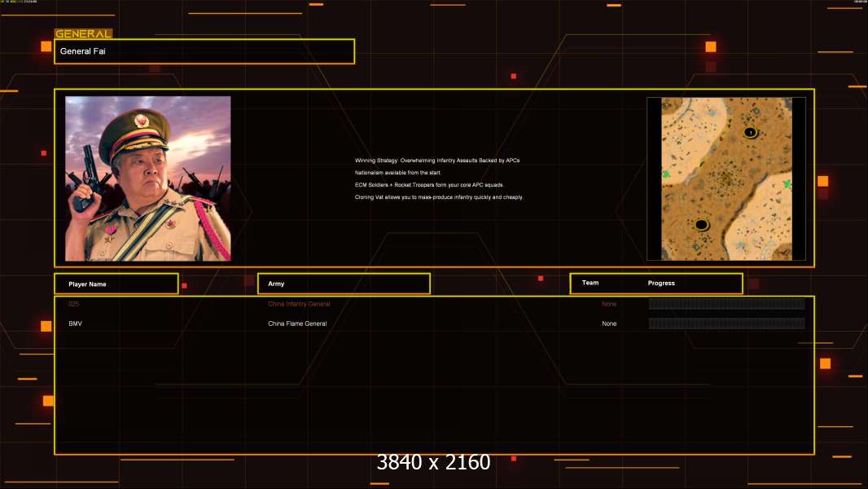The width and height of the screenshot is (868, 489).
Task: Click China Infantry General army entry
Action: 299,304
